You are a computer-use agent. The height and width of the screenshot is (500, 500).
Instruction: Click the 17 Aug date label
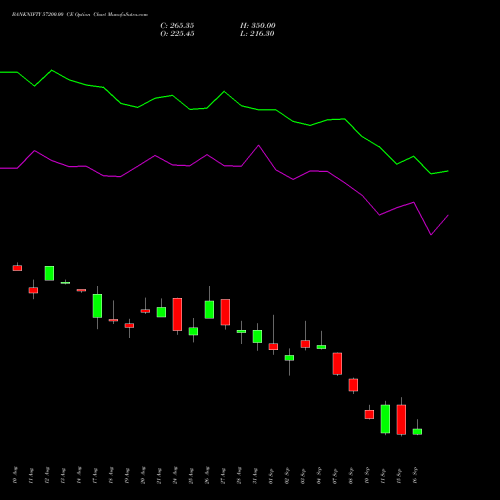(x=95, y=475)
